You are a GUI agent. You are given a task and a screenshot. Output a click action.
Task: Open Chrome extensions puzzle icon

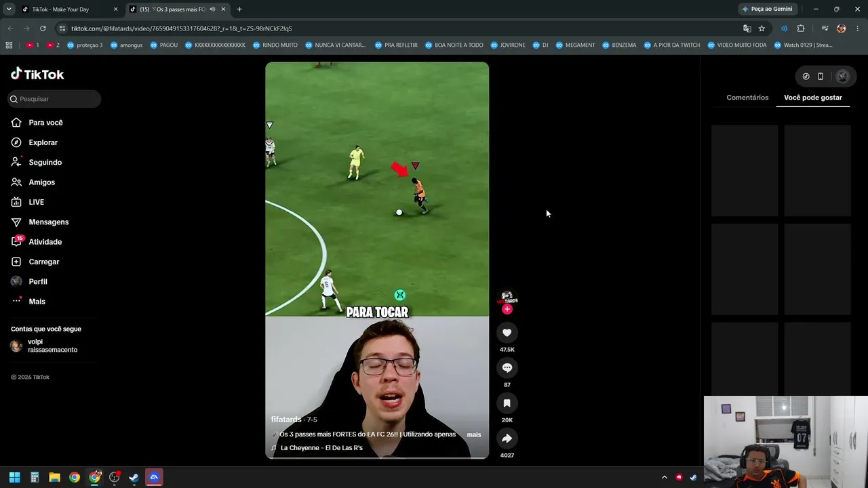(x=801, y=28)
